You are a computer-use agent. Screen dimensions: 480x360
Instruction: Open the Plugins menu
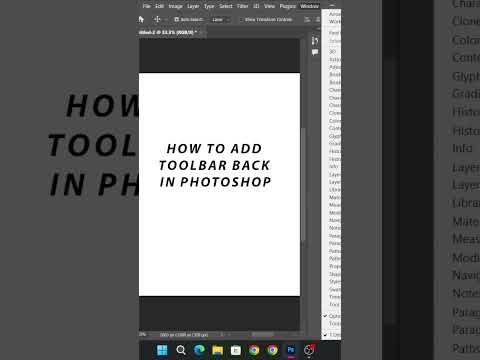point(288,6)
